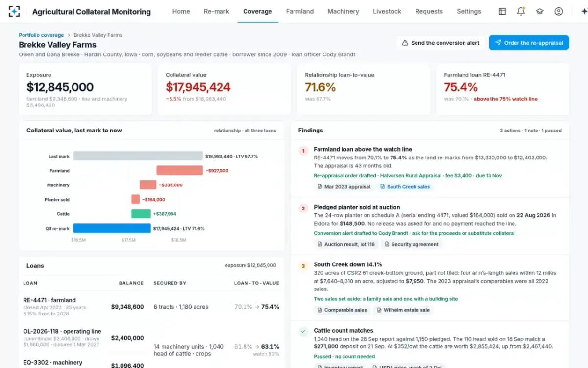Open the graduation cap learning icon

pos(539,11)
